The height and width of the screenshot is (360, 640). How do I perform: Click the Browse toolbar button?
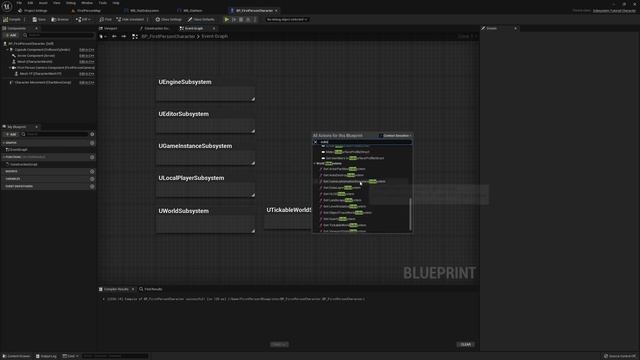[60, 19]
